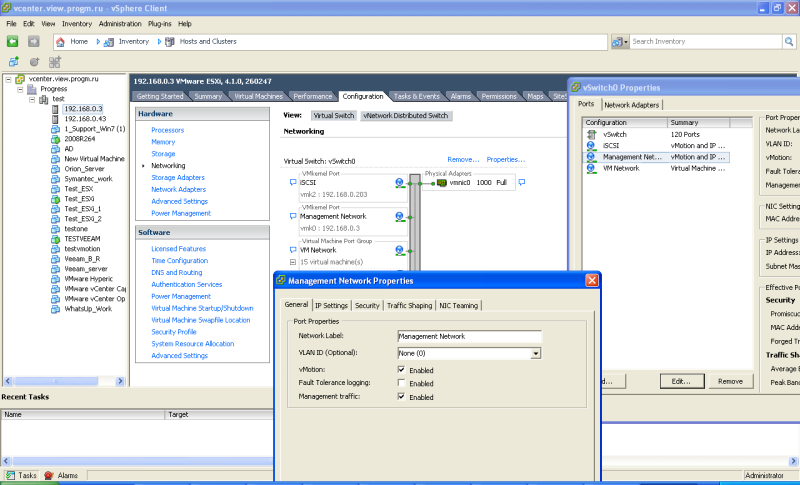Open the VLAN ID dropdown
The image size is (800, 485).
pos(535,353)
